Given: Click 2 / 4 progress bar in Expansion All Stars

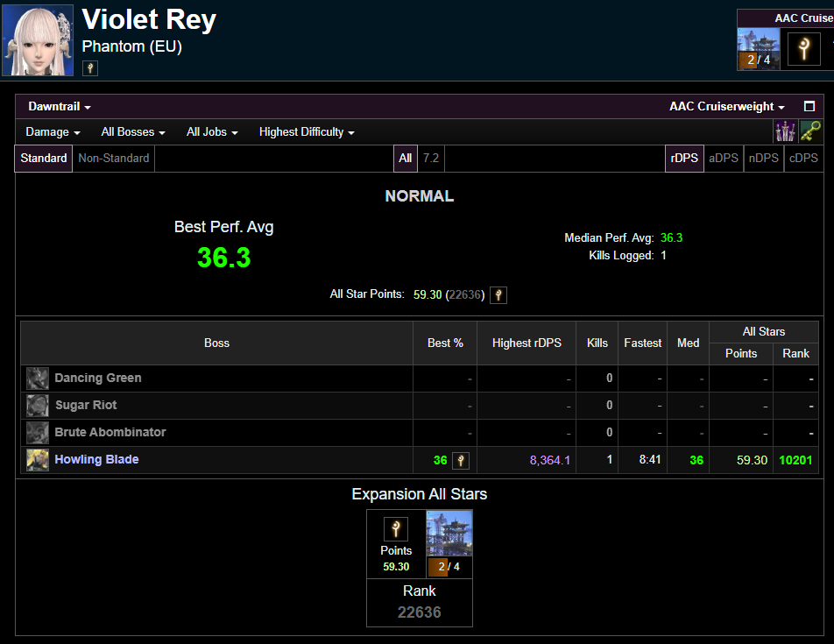Looking at the screenshot, I should pos(449,567).
